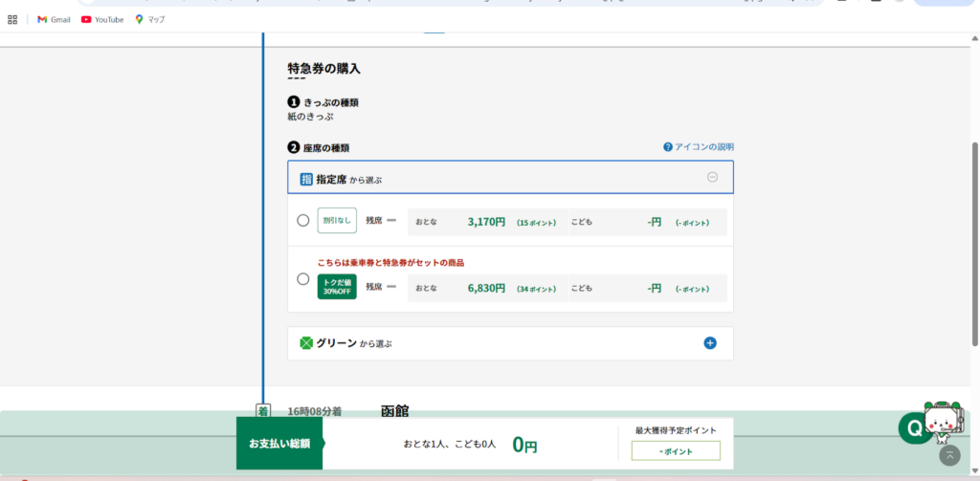The image size is (980, 481).
Task: Open the アイコンの説明 link
Action: pos(704,147)
